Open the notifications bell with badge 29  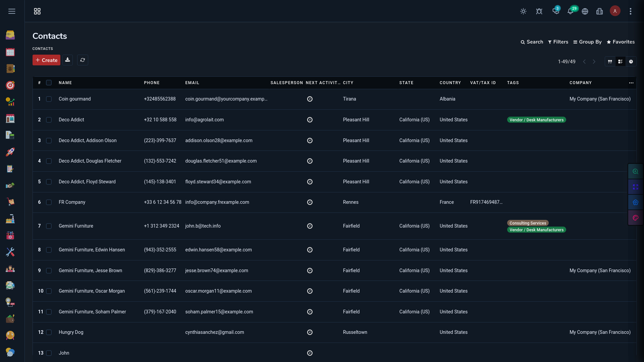tap(571, 11)
